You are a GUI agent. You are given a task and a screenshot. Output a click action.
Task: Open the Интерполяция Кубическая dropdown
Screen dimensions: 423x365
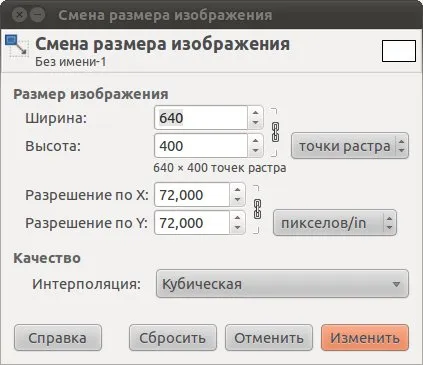282,284
